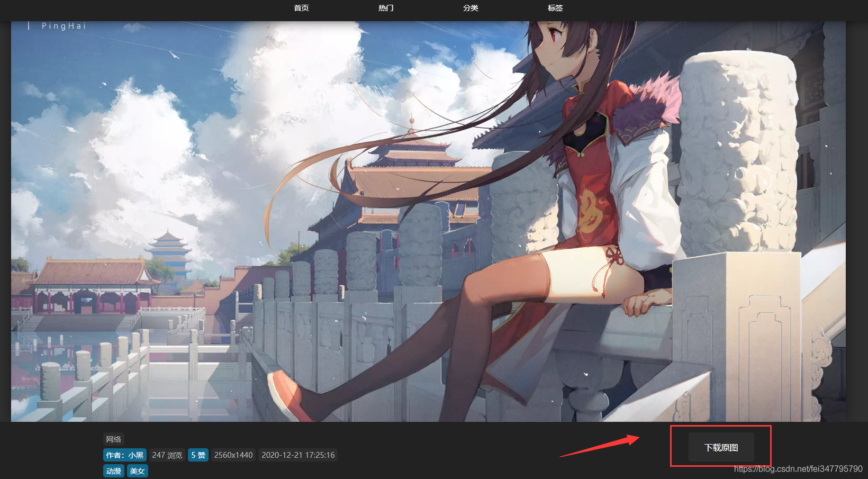The width and height of the screenshot is (868, 479).
Task: Click the upload date 2020-12-21 badge
Action: point(298,455)
